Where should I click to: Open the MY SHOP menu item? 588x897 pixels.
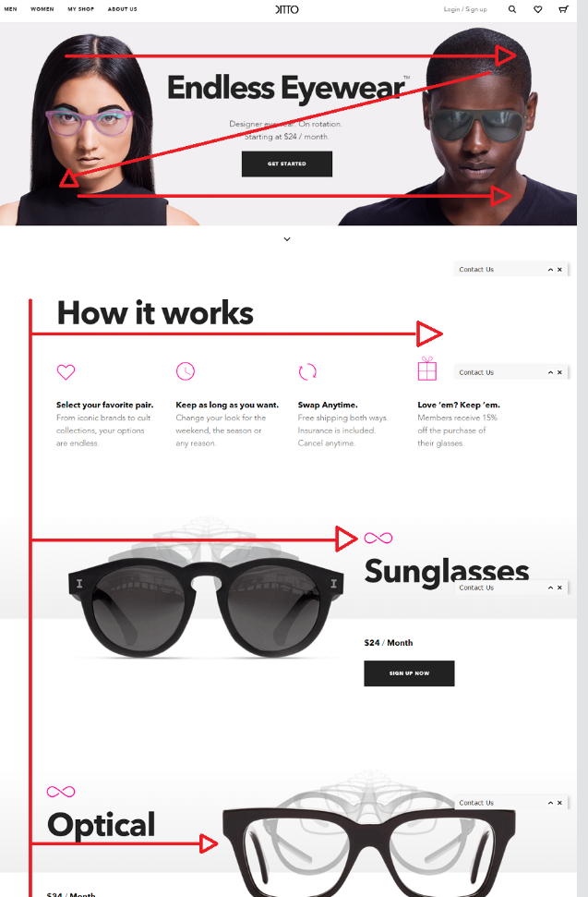(80, 9)
